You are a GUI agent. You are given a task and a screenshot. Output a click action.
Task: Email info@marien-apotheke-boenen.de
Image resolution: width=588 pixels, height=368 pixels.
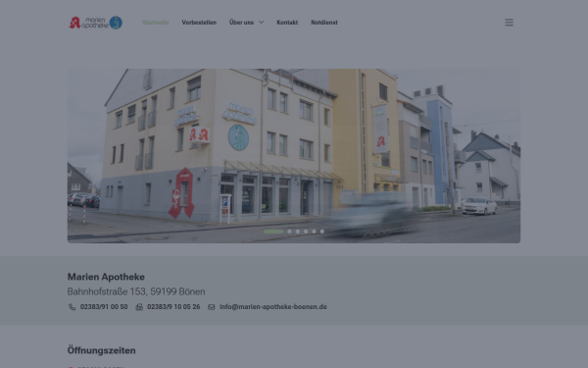pos(273,307)
